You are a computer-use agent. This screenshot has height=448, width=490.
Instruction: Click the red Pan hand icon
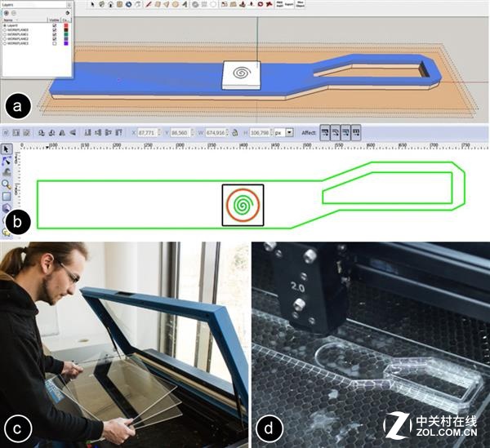pyautogui.click(x=269, y=4)
